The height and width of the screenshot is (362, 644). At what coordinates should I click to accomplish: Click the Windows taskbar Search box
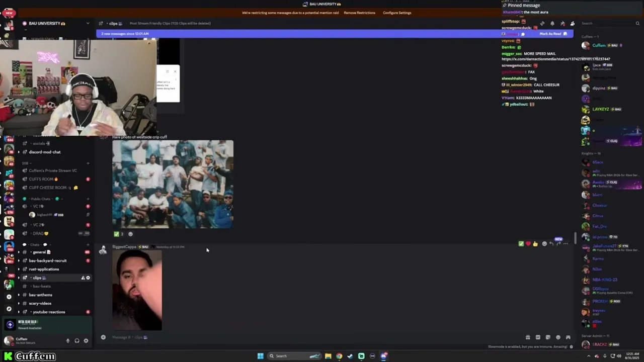(294, 356)
